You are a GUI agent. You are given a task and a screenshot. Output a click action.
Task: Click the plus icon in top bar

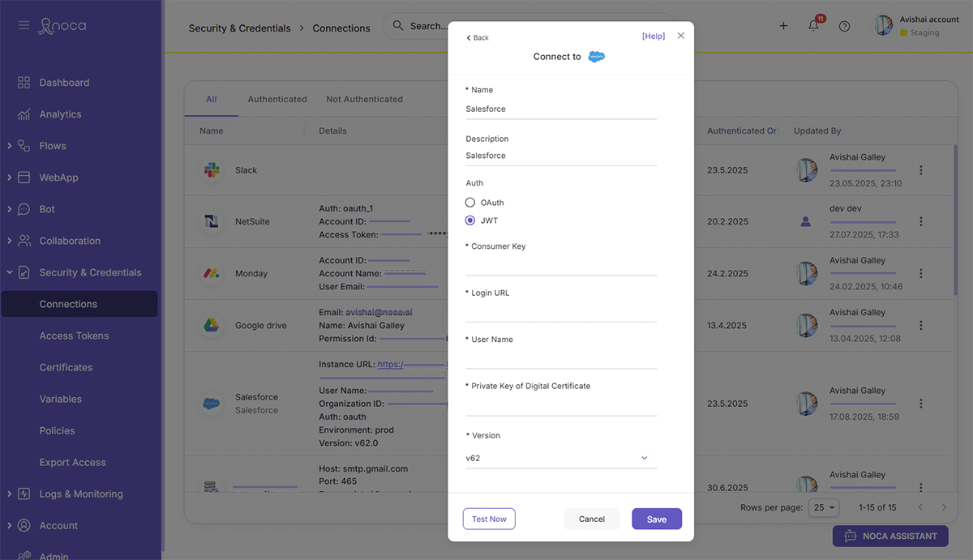click(x=783, y=26)
